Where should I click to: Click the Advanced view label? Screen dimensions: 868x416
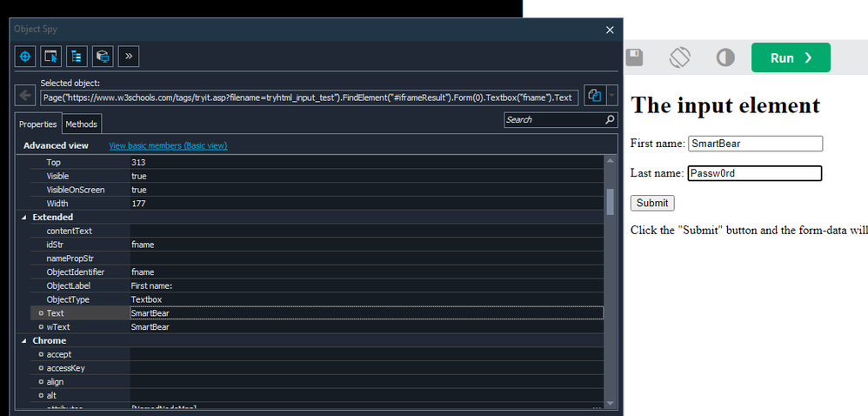point(56,145)
